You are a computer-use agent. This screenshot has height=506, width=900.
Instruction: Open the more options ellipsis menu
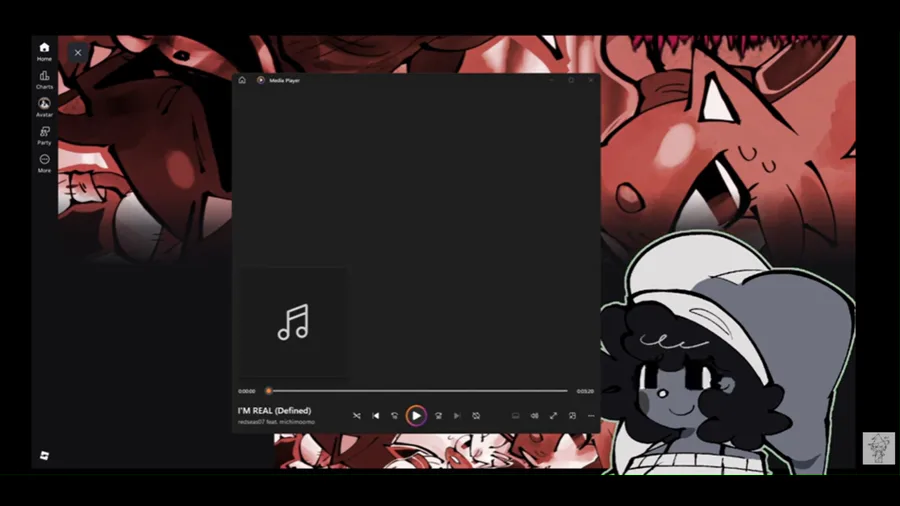pyautogui.click(x=591, y=416)
